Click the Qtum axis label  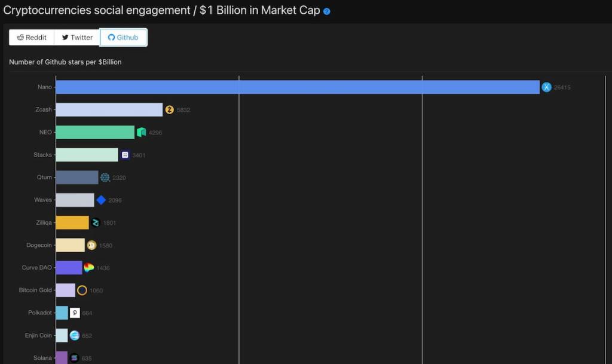tap(44, 177)
